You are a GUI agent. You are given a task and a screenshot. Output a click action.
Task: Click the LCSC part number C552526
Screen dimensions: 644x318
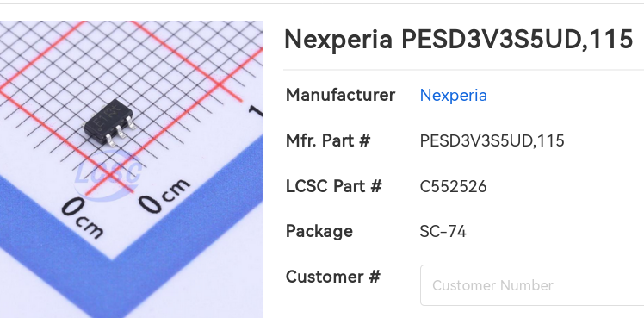(453, 186)
